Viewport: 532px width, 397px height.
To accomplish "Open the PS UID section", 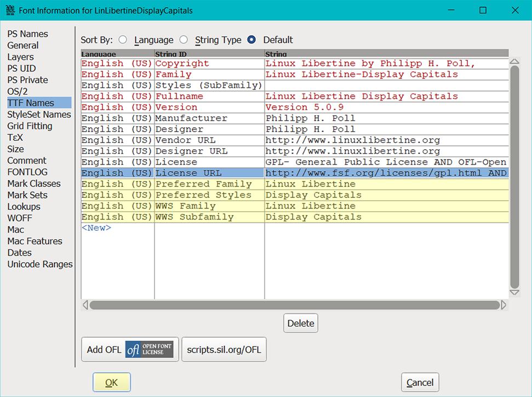I will point(21,69).
